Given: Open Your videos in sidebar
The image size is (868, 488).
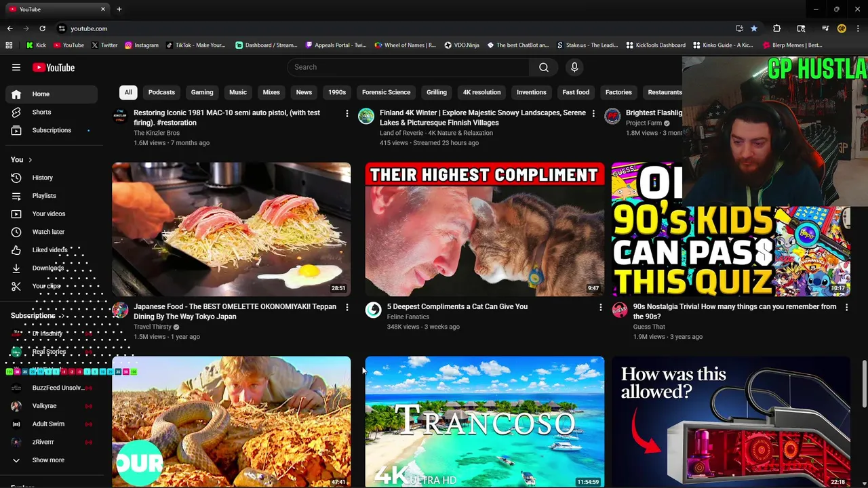Looking at the screenshot, I should [52, 213].
